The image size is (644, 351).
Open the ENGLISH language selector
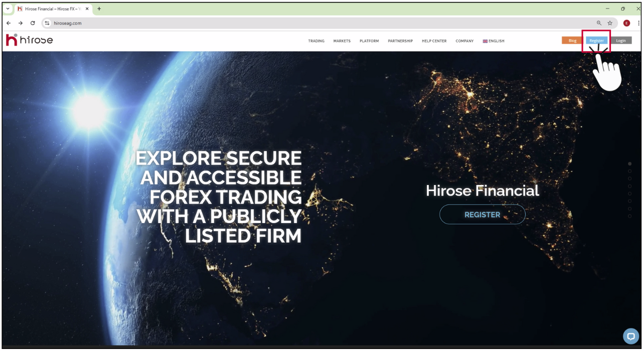pos(494,41)
